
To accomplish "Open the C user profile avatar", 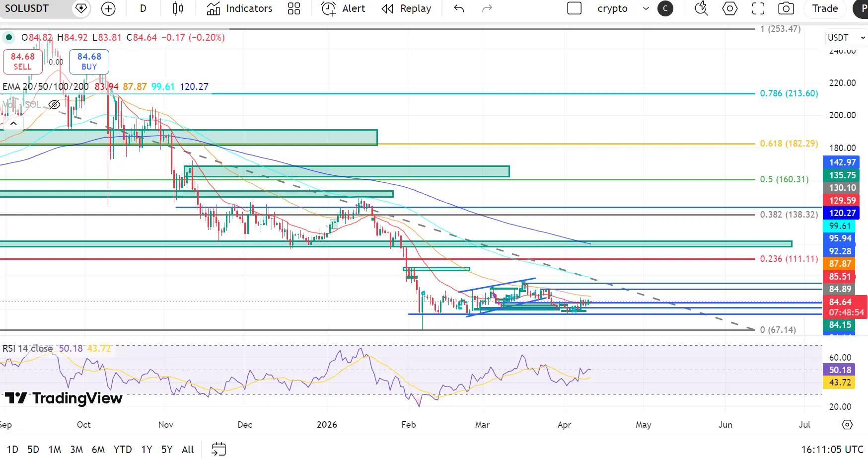I will pos(665,8).
